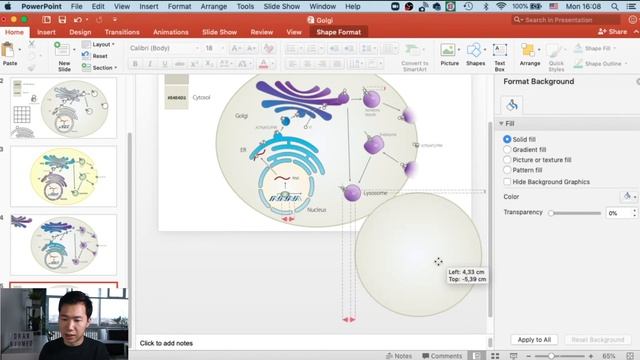Open Spotlight search in menu bar
This screenshot has width=640, height=360.
614,7
